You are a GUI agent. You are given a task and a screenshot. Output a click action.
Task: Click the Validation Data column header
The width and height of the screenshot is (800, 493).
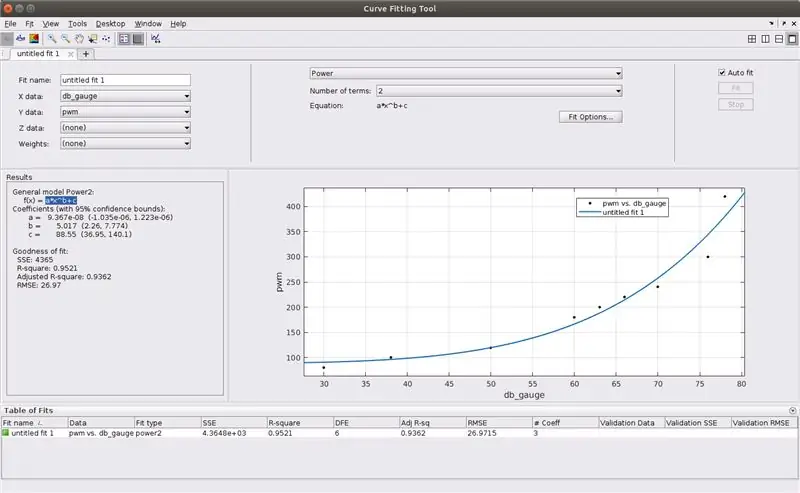(x=632, y=423)
